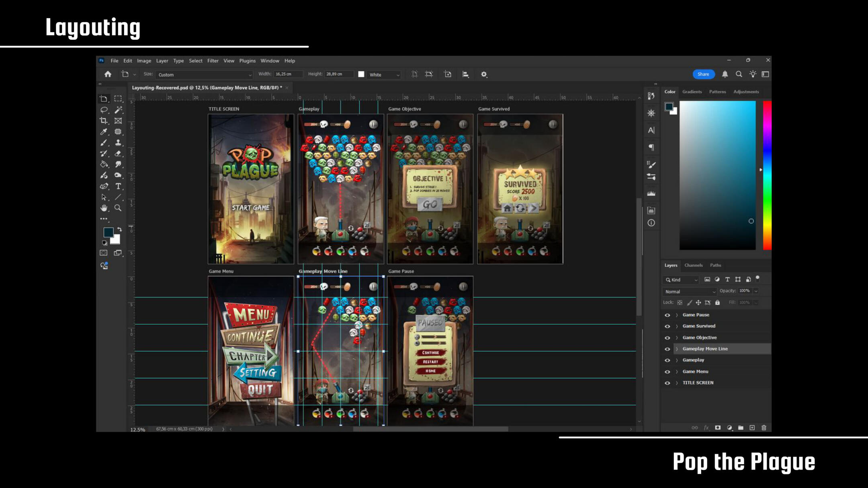Hide the Game Pause layer
Viewport: 868px width, 488px height.
[667, 315]
